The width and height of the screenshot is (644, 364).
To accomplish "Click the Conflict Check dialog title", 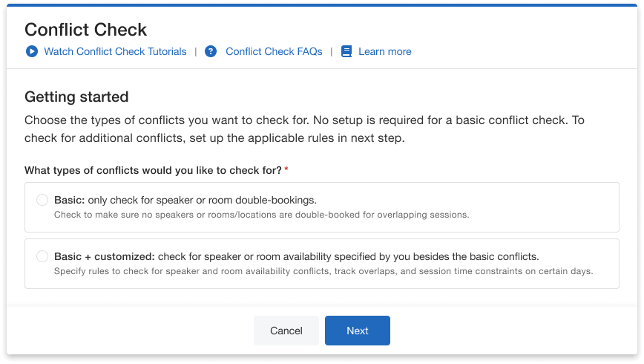I will pos(86,30).
